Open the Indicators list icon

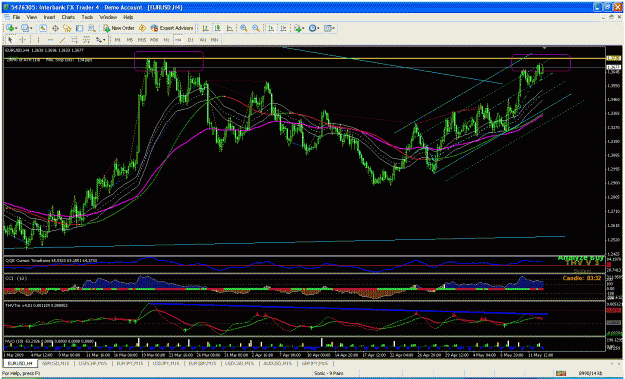(x=297, y=28)
